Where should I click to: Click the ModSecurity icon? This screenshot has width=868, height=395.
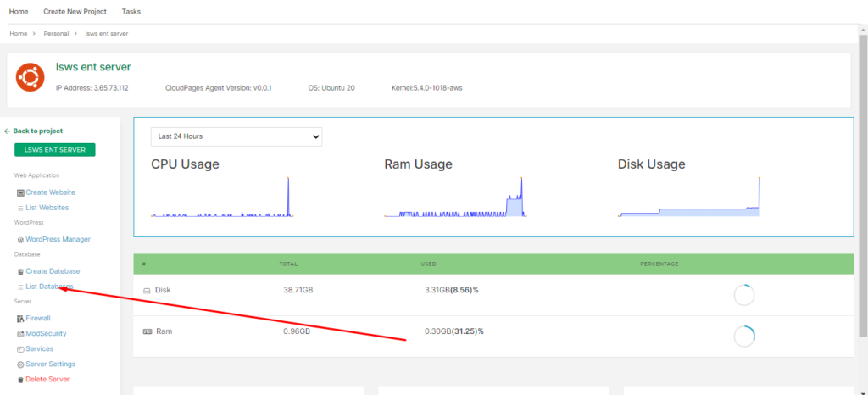click(x=21, y=334)
